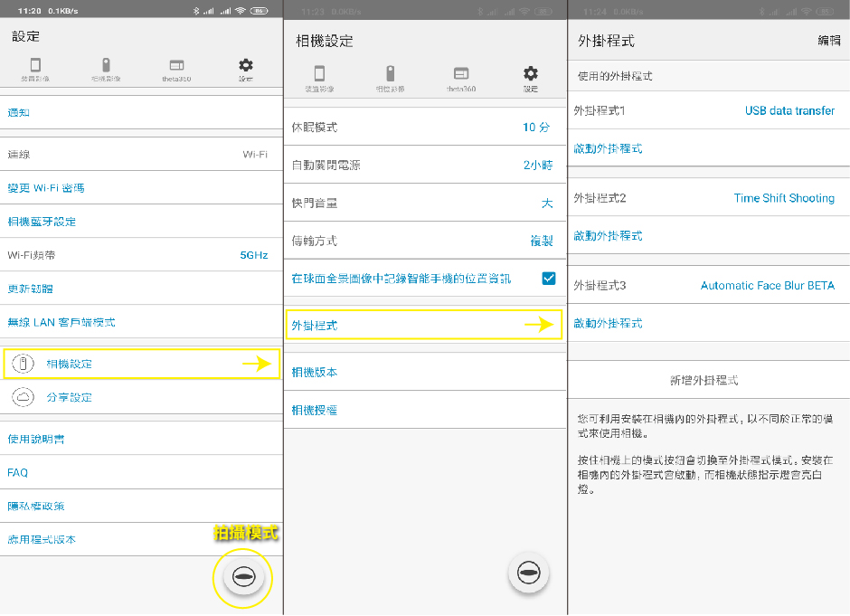The width and height of the screenshot is (850, 616).
Task: Tap 新增外掛程式 to add a plugin
Action: coord(704,380)
